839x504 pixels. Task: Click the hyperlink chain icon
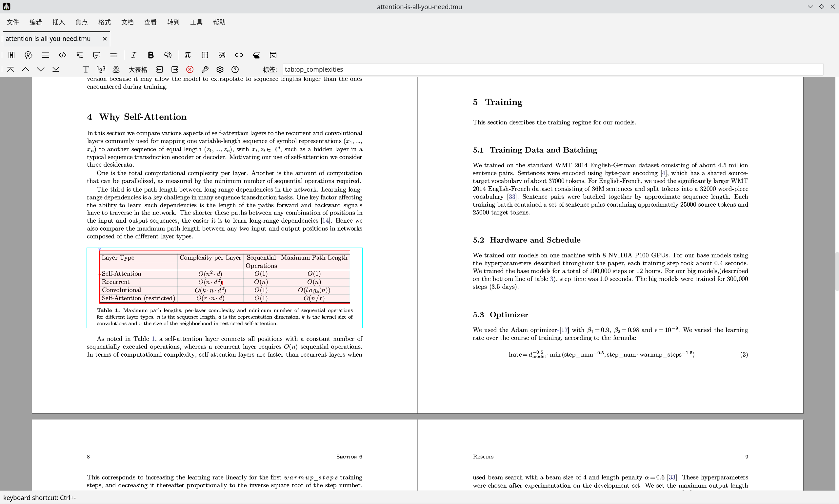pyautogui.click(x=239, y=55)
